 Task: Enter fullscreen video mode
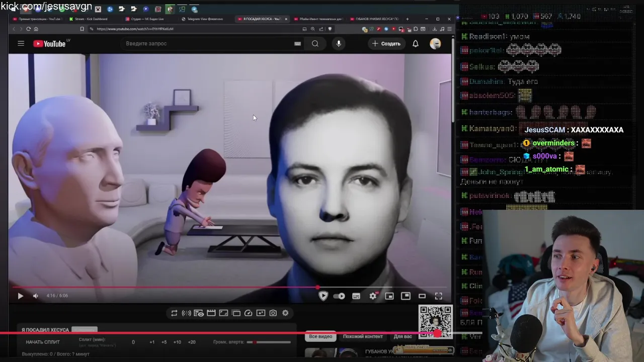pyautogui.click(x=438, y=296)
